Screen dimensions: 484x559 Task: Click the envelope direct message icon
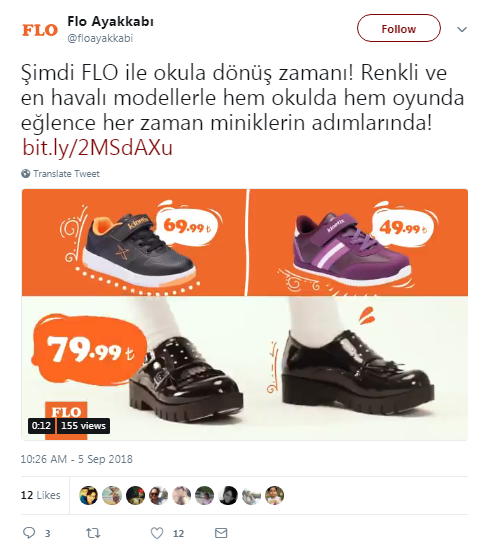click(x=221, y=533)
